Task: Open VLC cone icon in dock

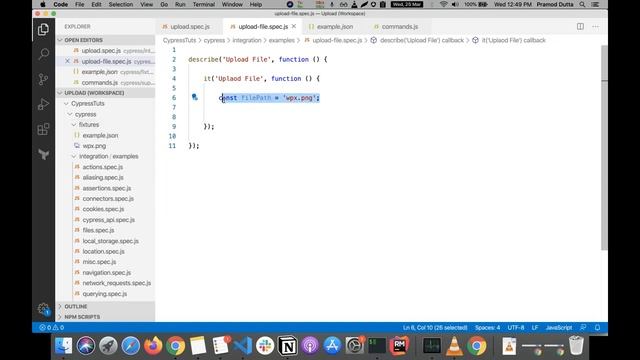Action: 454,346
